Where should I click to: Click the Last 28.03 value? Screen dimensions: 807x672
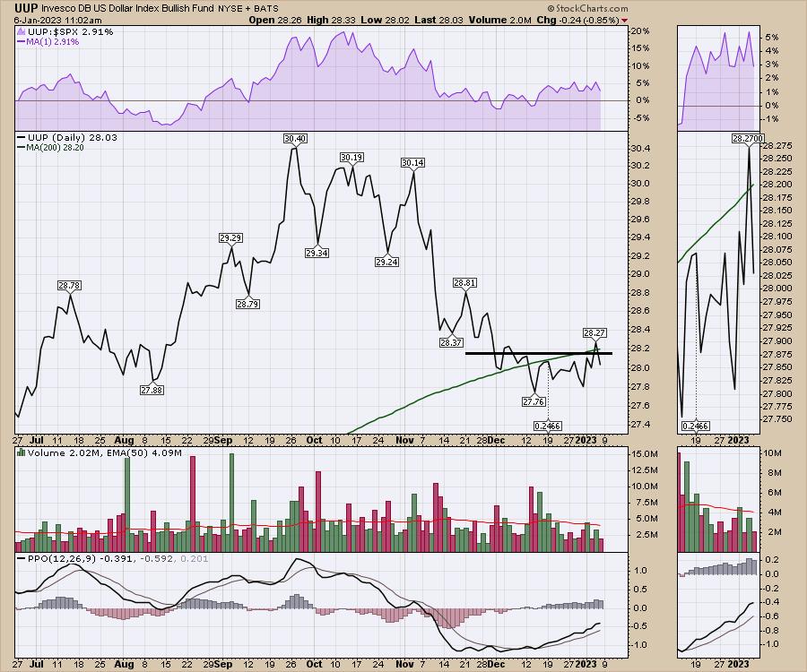coord(439,20)
